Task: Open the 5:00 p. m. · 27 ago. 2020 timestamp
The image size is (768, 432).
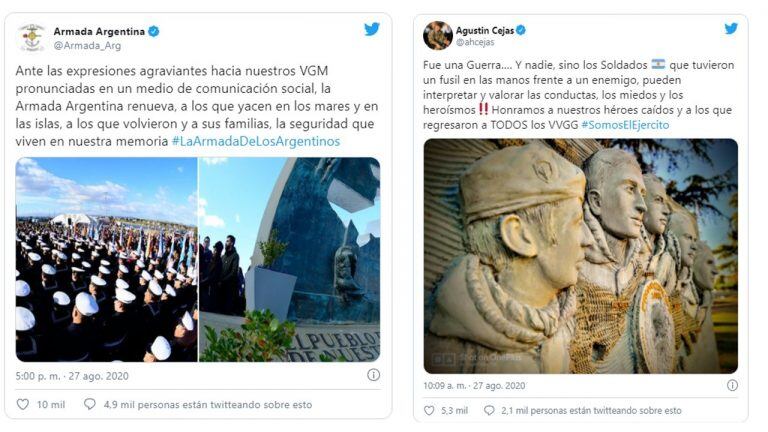Action: [72, 376]
